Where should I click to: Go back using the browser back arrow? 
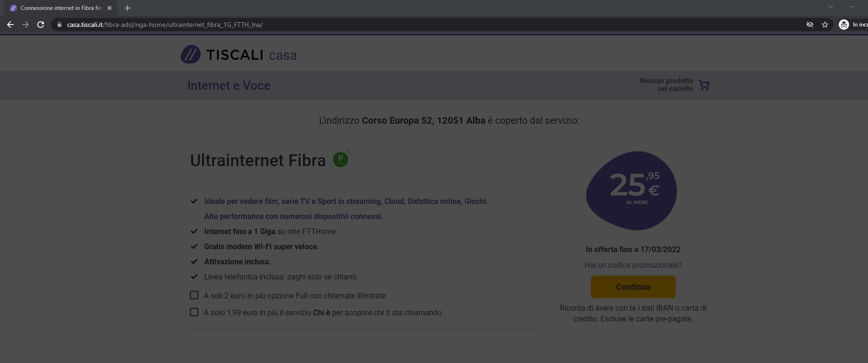click(x=10, y=25)
